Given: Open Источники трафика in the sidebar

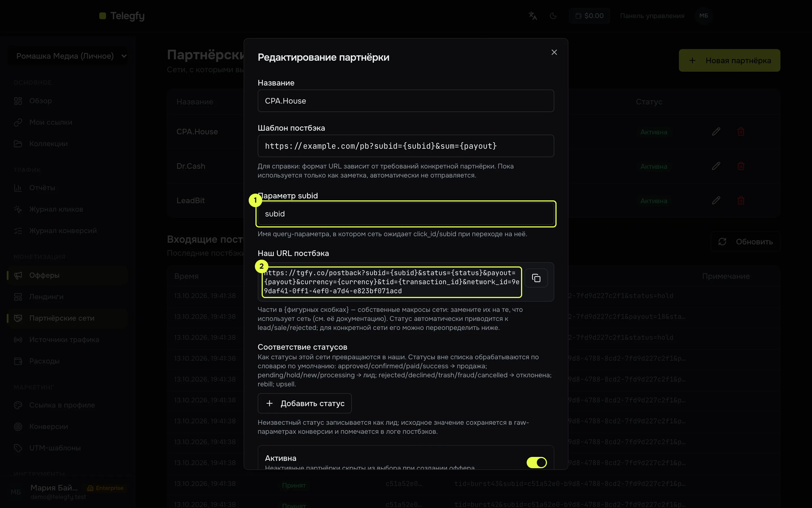Looking at the screenshot, I should pos(67,340).
